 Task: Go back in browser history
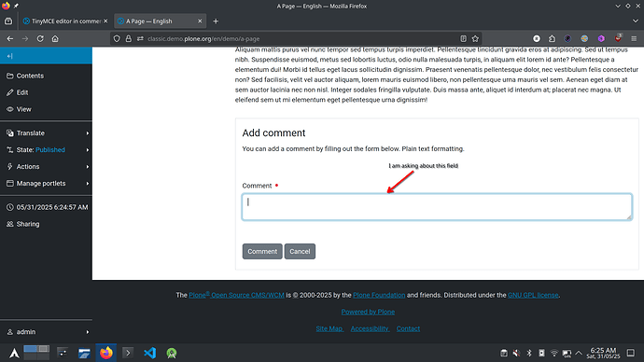point(10,38)
